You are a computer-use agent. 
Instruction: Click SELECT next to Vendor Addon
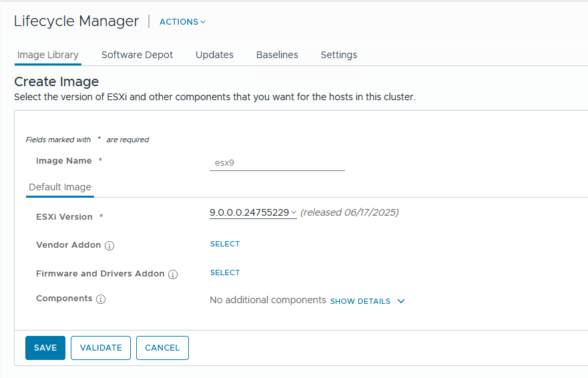tap(225, 244)
